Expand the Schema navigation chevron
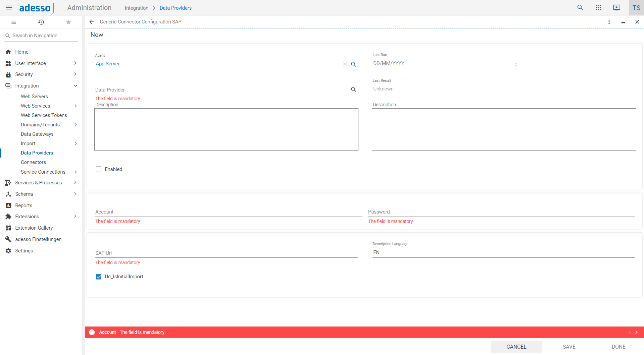This screenshot has height=355, width=644. [75, 194]
